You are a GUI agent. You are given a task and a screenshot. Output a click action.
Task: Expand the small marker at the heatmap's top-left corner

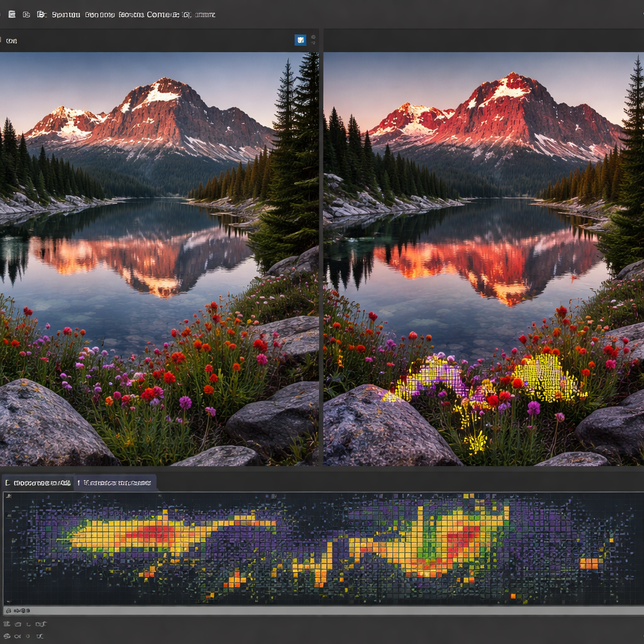8,496
